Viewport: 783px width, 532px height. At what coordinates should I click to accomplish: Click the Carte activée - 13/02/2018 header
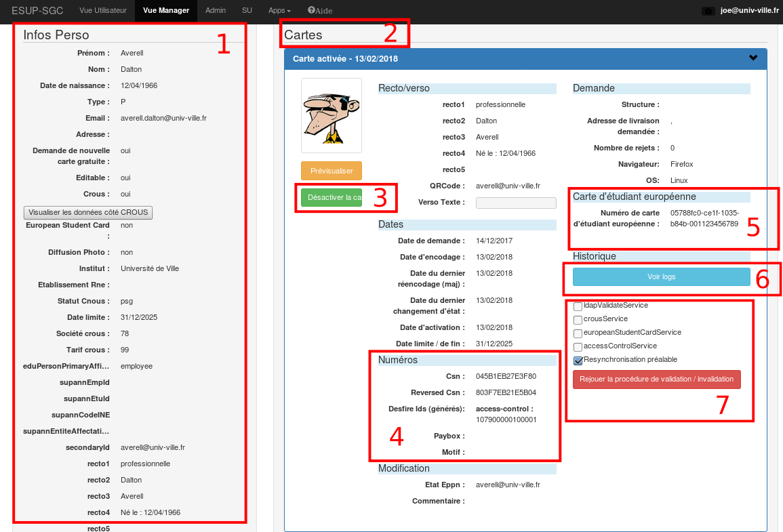pos(345,59)
